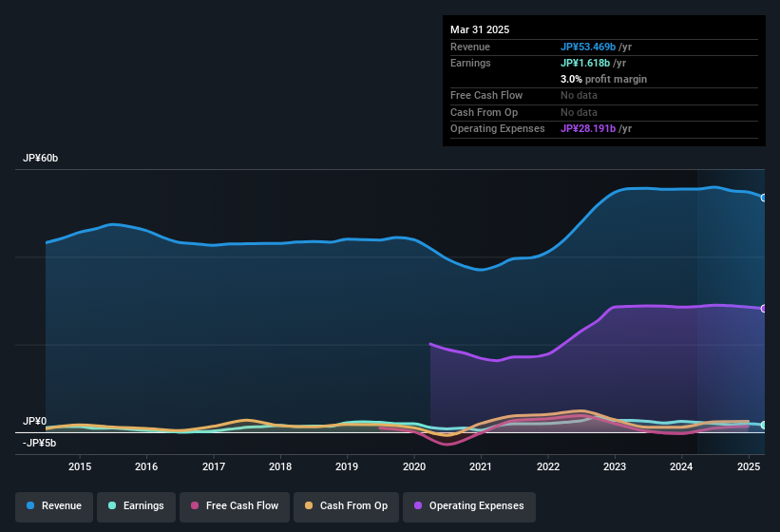Select the 2021 x-axis label
Viewport: 780px width, 532px height.
pyautogui.click(x=481, y=466)
